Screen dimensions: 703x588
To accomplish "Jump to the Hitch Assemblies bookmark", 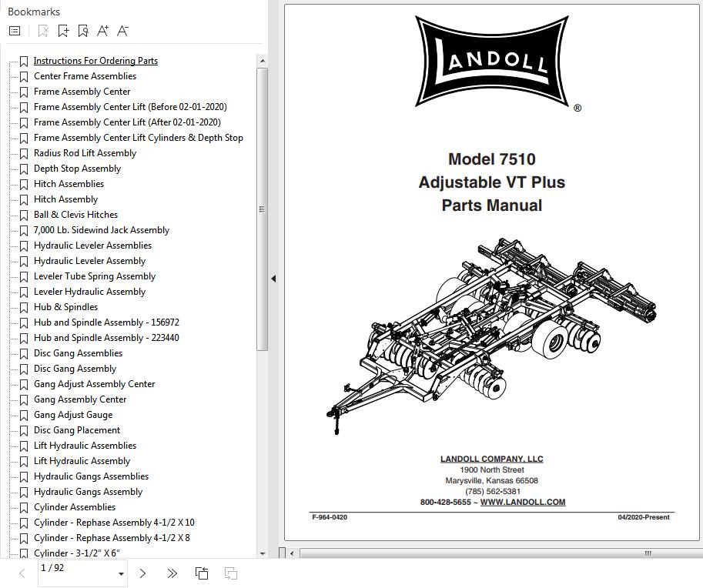I will click(69, 184).
